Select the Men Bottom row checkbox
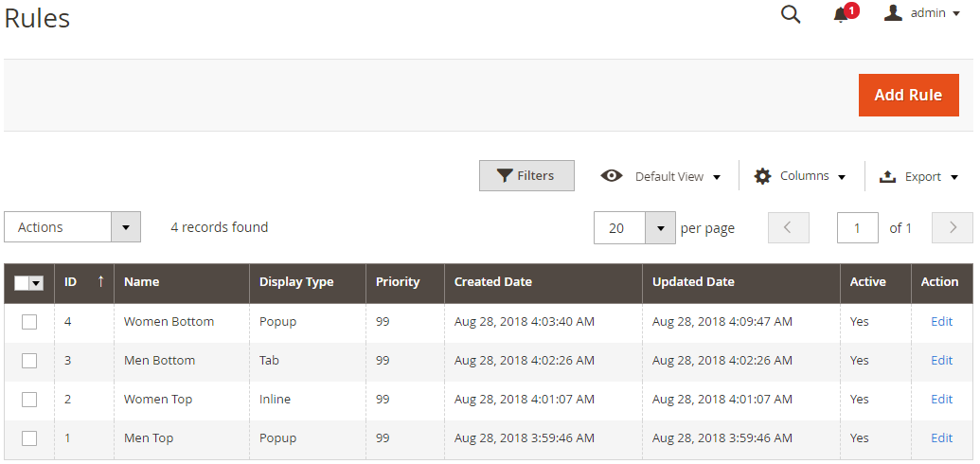This screenshot has height=464, width=980. pos(29,361)
